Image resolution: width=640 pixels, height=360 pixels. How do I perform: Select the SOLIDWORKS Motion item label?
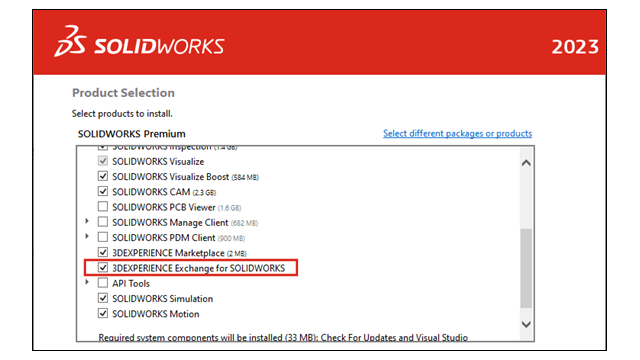click(x=156, y=314)
